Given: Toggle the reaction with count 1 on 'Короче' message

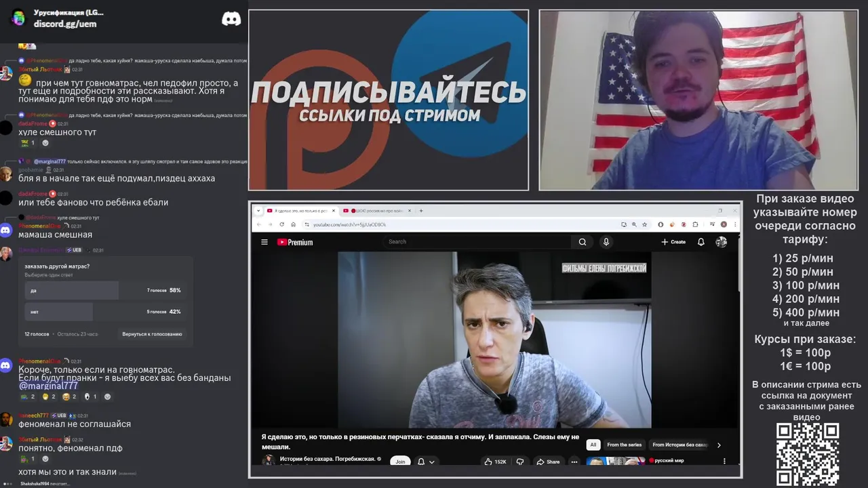Looking at the screenshot, I should pyautogui.click(x=90, y=396).
